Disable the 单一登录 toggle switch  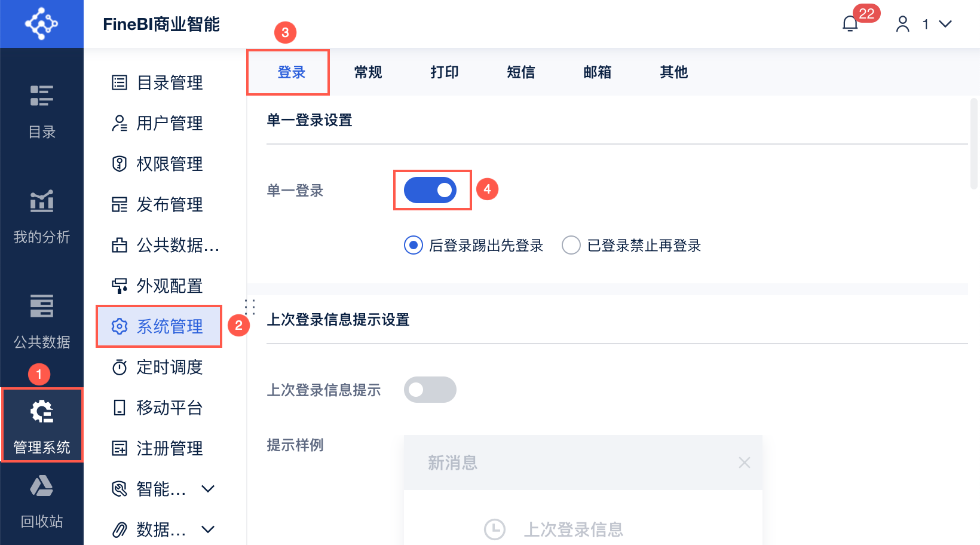click(430, 190)
